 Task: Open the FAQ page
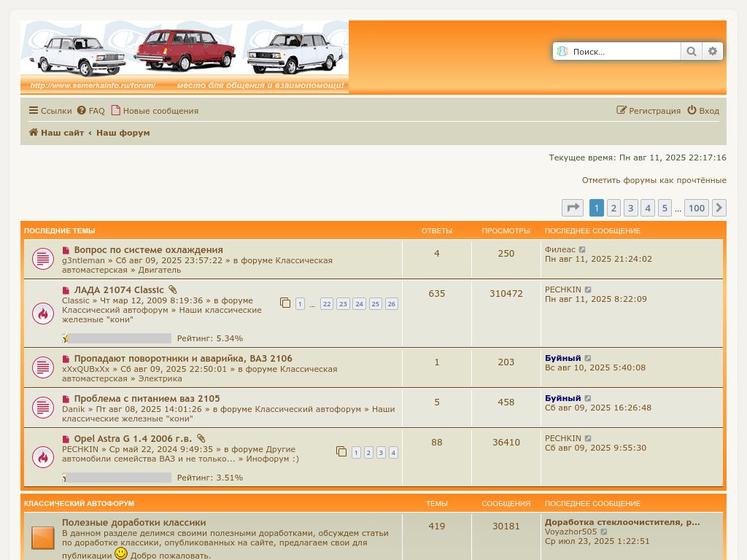(x=91, y=111)
